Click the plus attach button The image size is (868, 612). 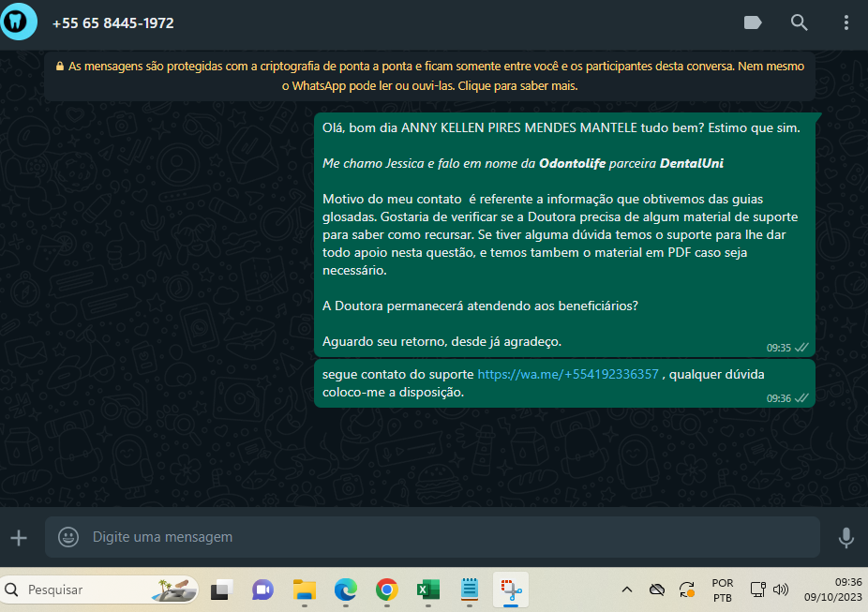[x=18, y=537]
